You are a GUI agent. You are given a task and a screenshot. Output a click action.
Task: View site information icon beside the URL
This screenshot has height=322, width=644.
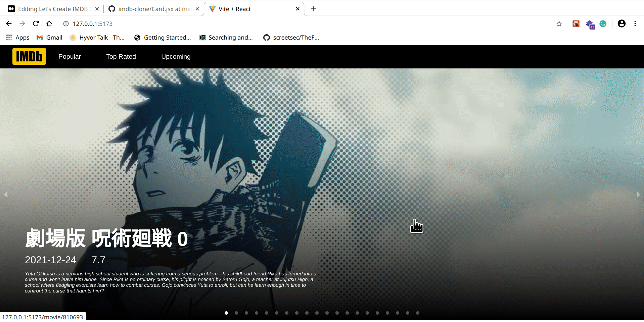point(66,23)
